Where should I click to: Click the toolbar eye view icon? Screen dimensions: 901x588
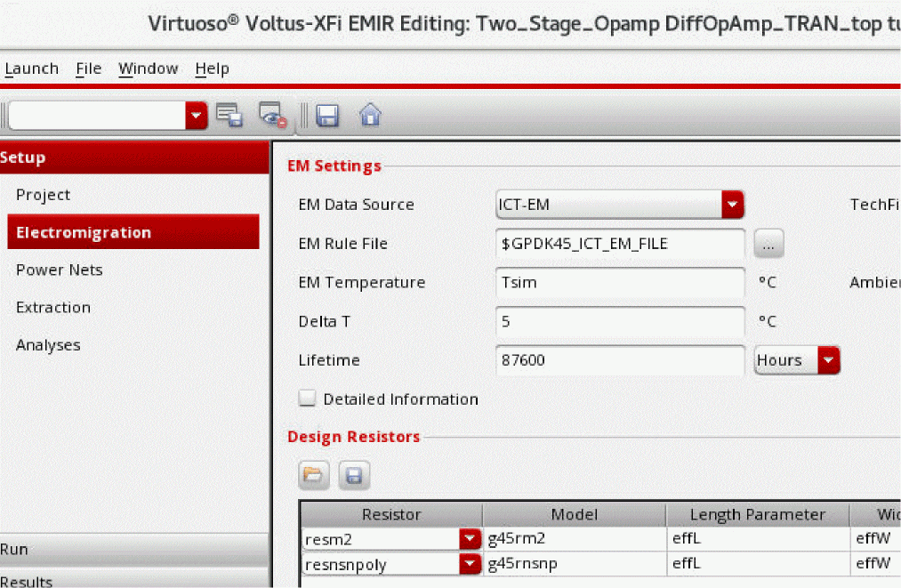pyautogui.click(x=272, y=115)
